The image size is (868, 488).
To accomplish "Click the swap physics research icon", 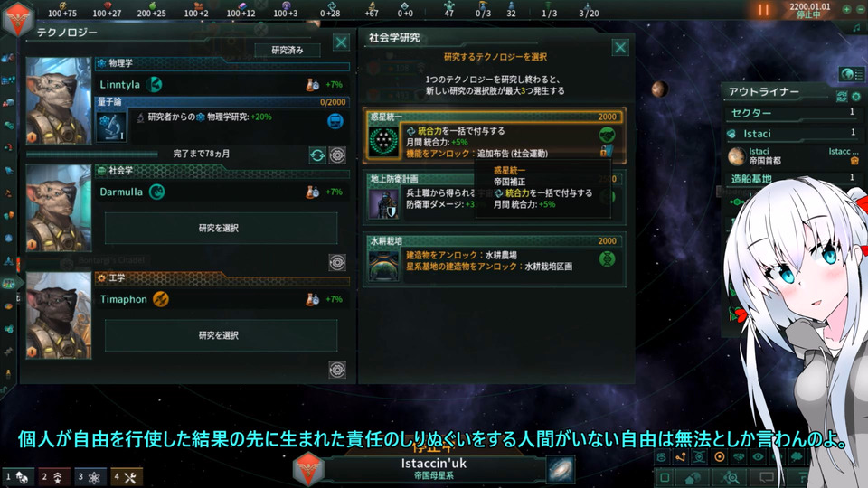I will click(x=317, y=155).
